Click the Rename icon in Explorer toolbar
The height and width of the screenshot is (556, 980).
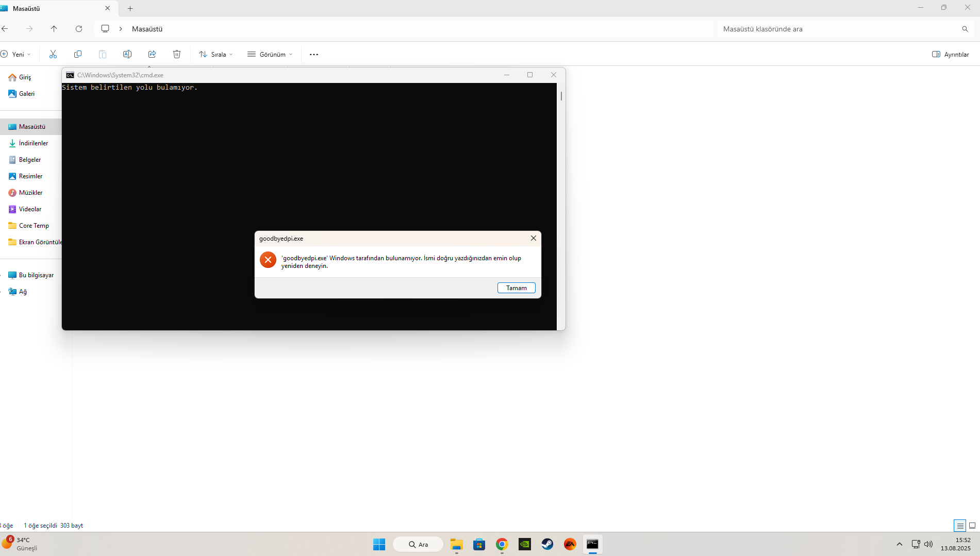(127, 54)
